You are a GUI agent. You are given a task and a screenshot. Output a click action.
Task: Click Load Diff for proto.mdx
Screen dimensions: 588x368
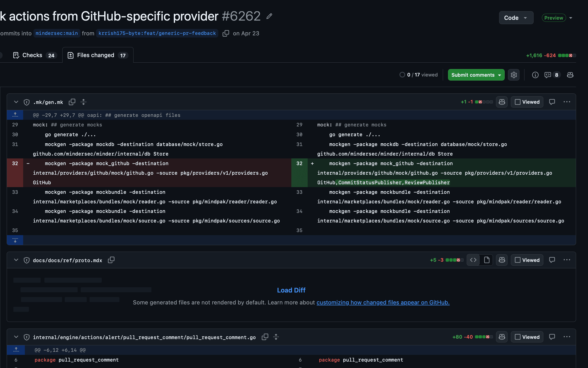tap(291, 290)
